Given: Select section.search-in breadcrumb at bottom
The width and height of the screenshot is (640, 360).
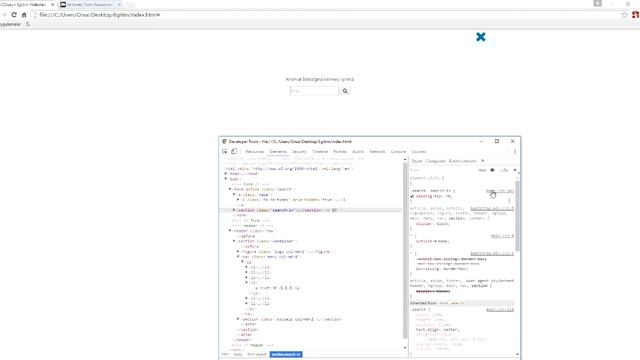Looking at the screenshot, I should point(286,354).
